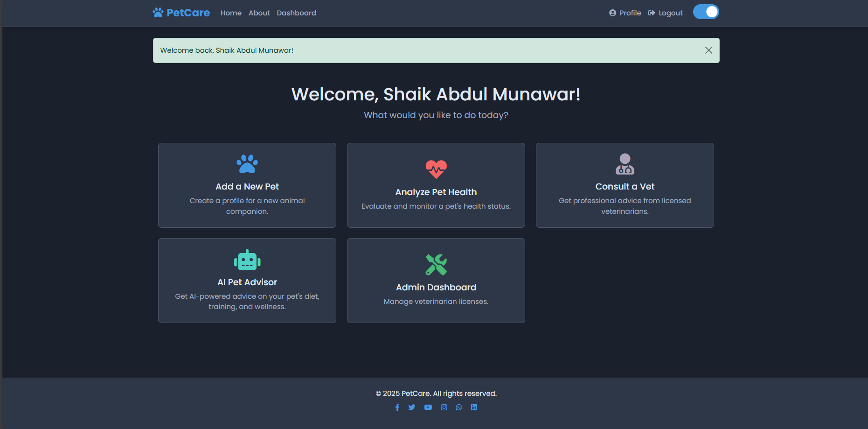868x429 pixels.
Task: Open the YouTube link in footer
Action: [x=428, y=407]
